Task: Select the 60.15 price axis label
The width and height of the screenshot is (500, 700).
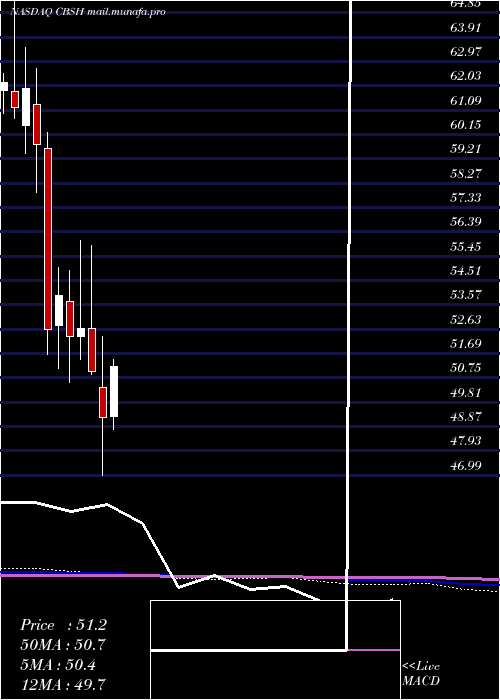Action: tap(467, 125)
